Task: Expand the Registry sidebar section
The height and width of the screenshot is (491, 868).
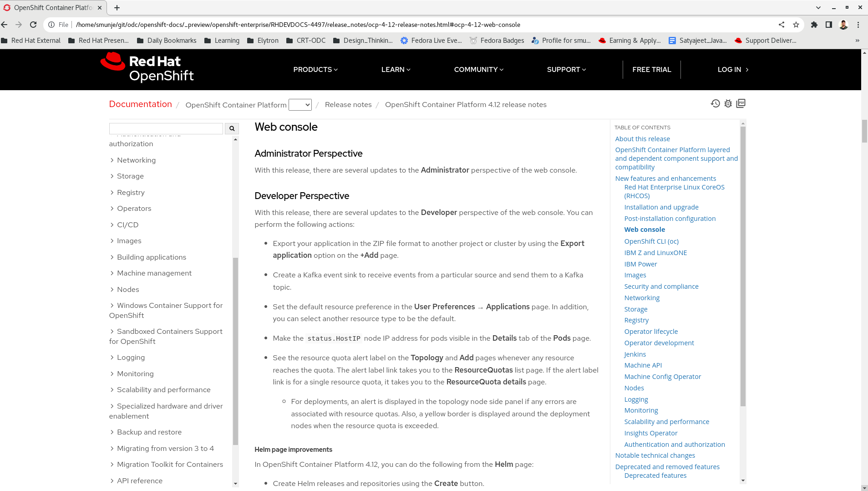Action: 127,193
